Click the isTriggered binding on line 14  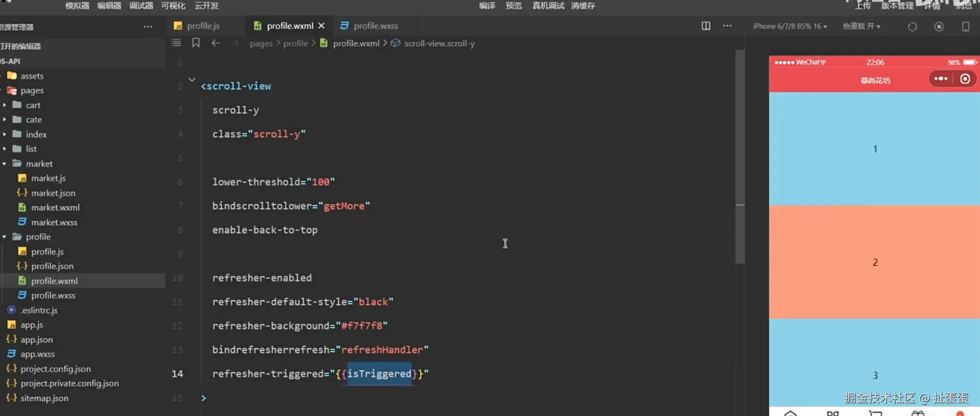[379, 374]
